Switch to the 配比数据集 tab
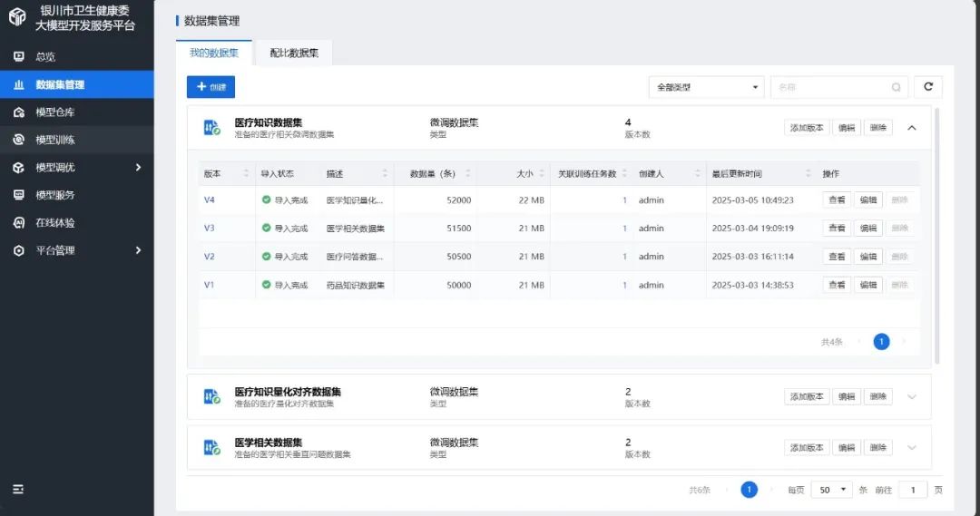 pos(294,54)
